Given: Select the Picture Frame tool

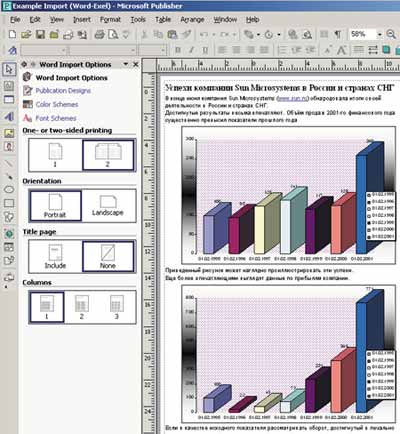Looking at the screenshot, I should (x=9, y=133).
